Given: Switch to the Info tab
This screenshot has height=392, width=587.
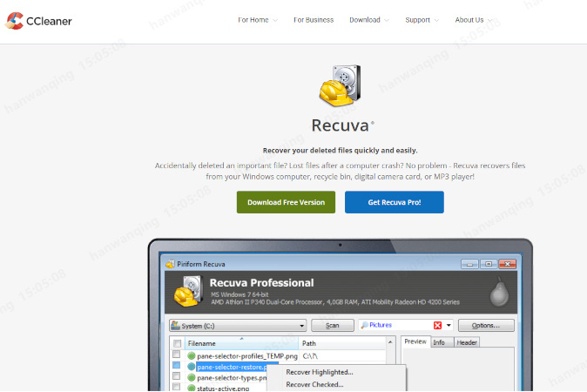Looking at the screenshot, I should [x=440, y=342].
